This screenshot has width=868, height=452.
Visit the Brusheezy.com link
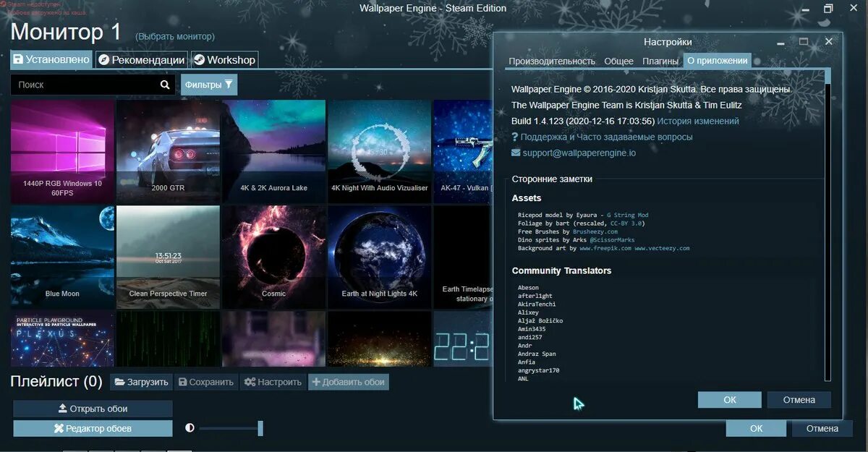[595, 231]
